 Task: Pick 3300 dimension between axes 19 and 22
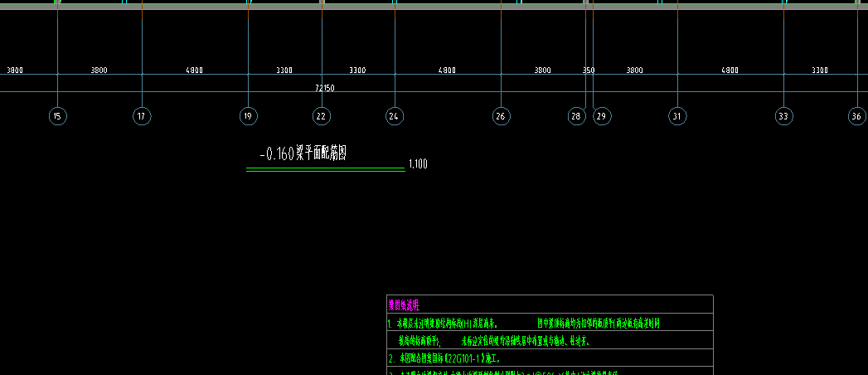[284, 71]
